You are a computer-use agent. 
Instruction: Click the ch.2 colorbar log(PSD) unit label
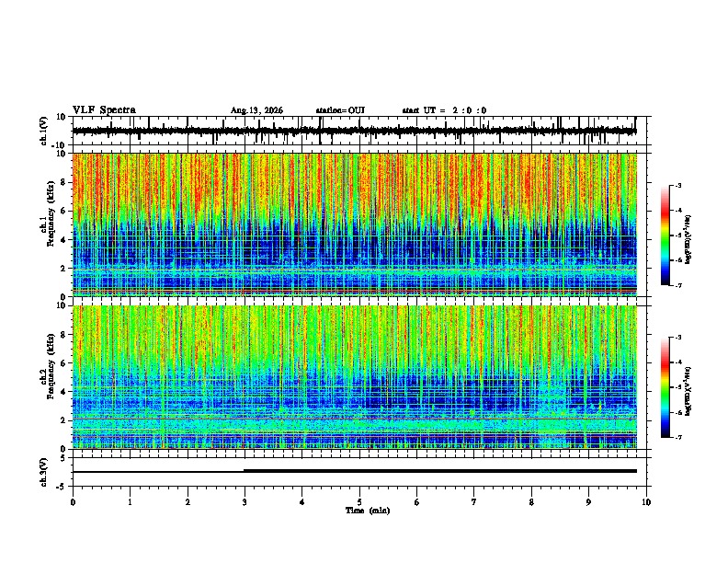(x=688, y=391)
